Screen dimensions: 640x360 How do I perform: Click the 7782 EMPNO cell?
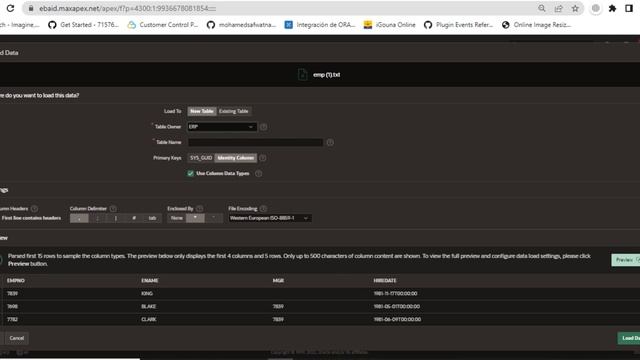12,320
